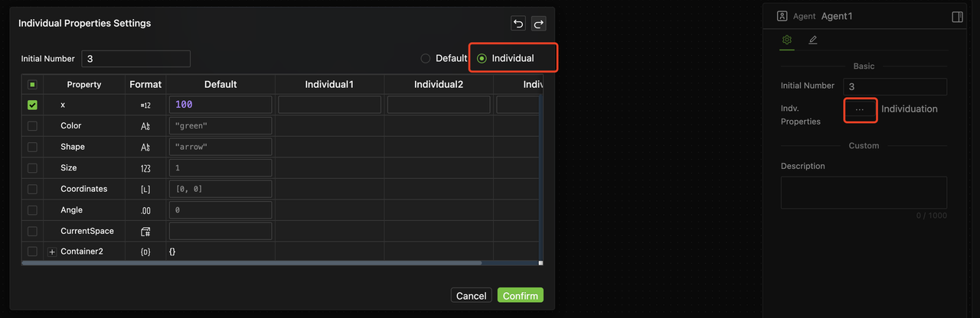Uncheck the x property checkbox
Image resolution: width=980 pixels, height=318 pixels.
click(x=32, y=105)
